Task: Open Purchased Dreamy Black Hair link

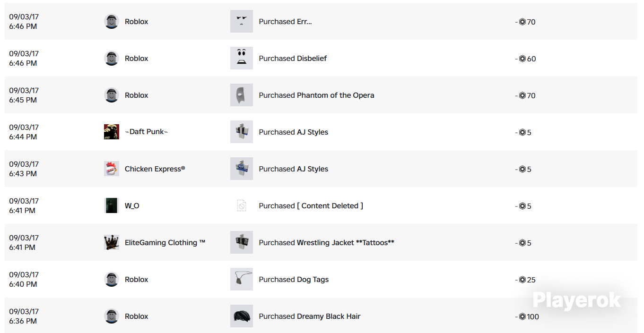Action: [310, 316]
